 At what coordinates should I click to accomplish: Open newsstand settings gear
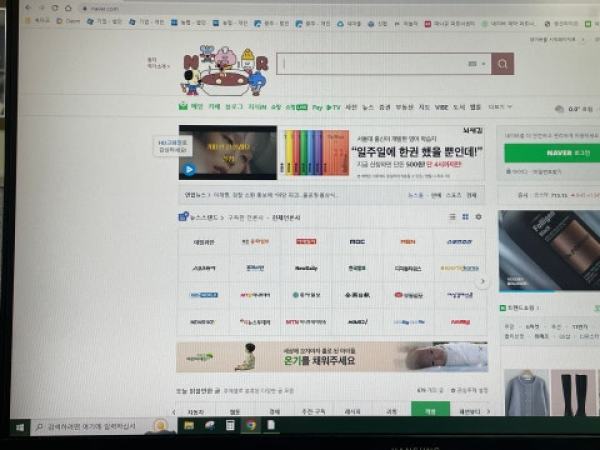pos(478,217)
